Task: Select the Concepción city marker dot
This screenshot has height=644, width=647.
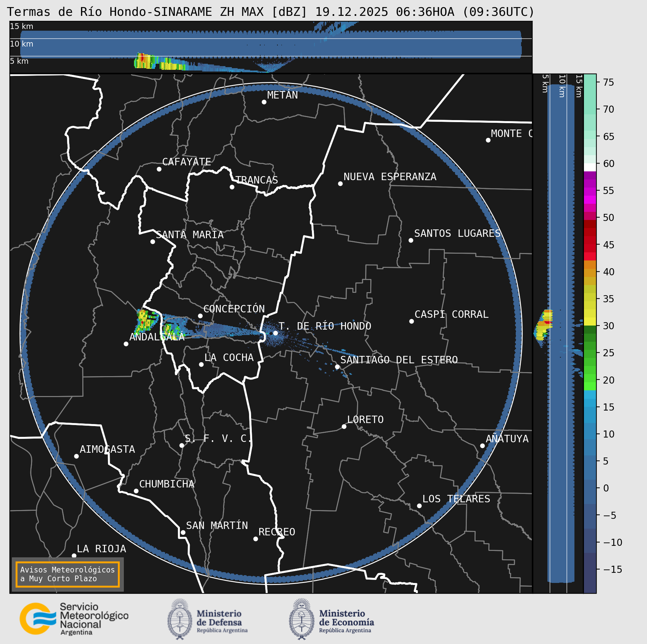Action: (x=200, y=316)
